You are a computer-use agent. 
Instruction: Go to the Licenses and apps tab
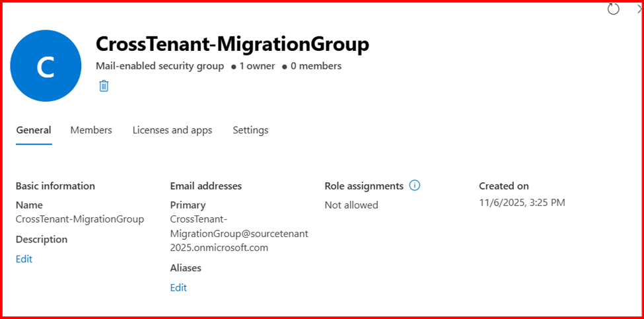172,130
